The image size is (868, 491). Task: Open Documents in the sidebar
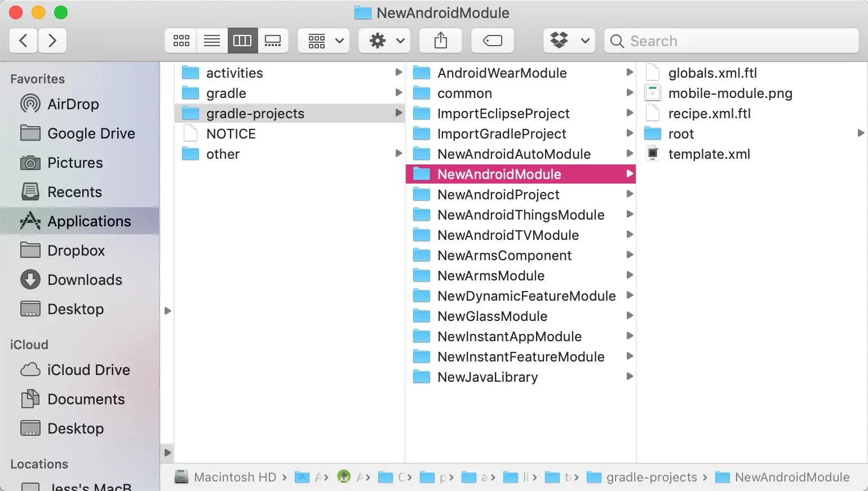[79, 399]
